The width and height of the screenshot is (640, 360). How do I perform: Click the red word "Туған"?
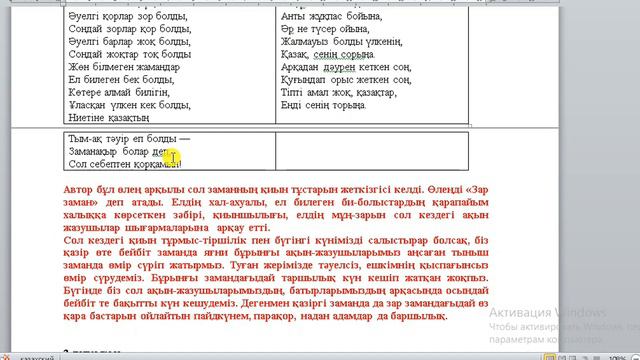244,265
